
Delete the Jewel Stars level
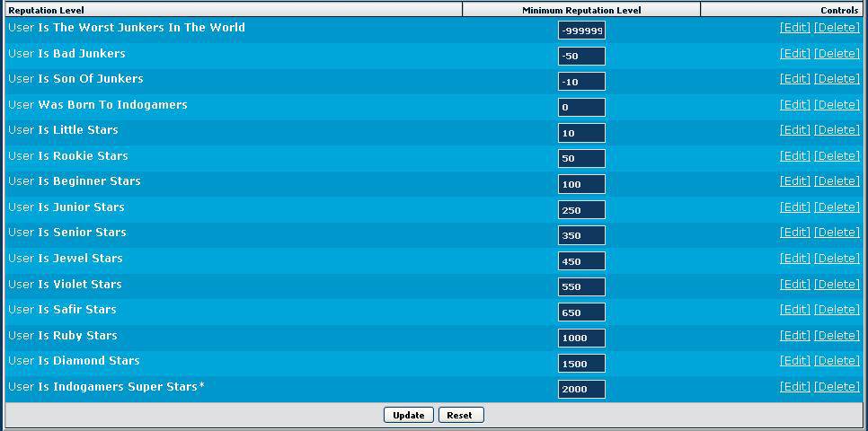837,259
